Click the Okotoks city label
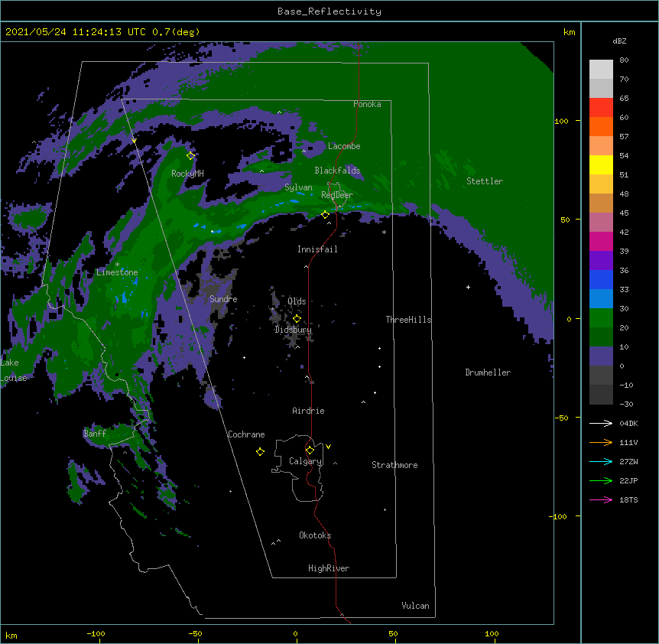This screenshot has height=644, width=659. pyautogui.click(x=315, y=535)
